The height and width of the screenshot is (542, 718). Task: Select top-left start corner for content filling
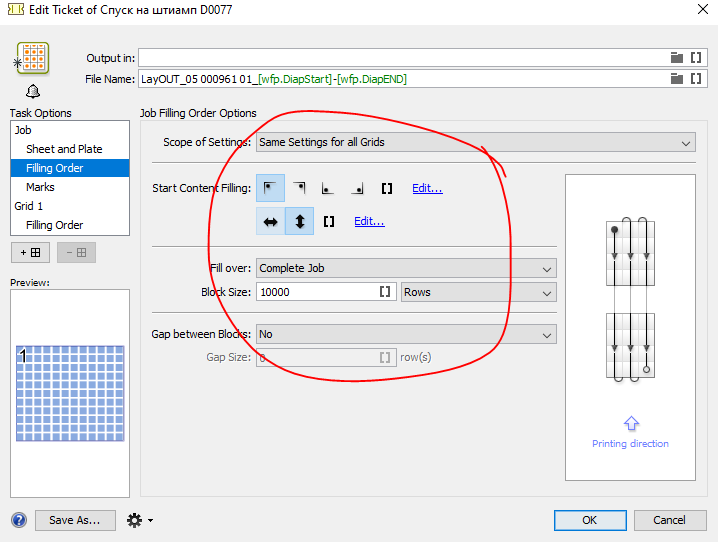(x=270, y=188)
